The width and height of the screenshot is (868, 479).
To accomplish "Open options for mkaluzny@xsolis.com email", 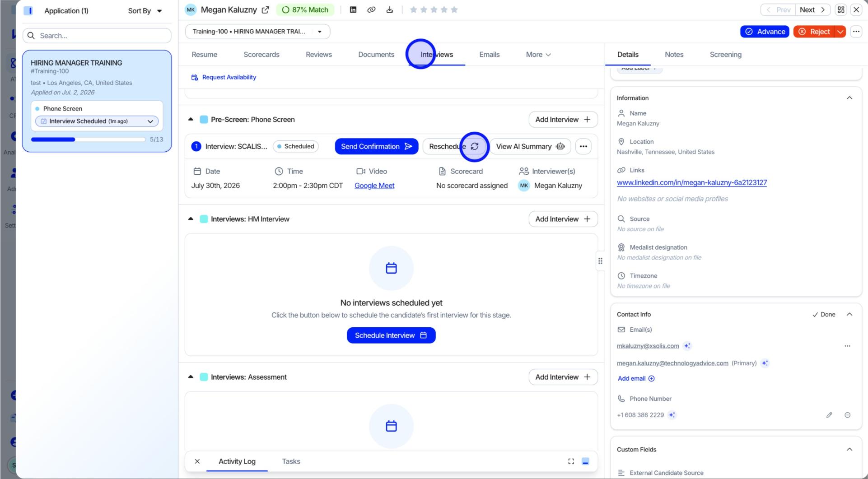I will click(847, 346).
